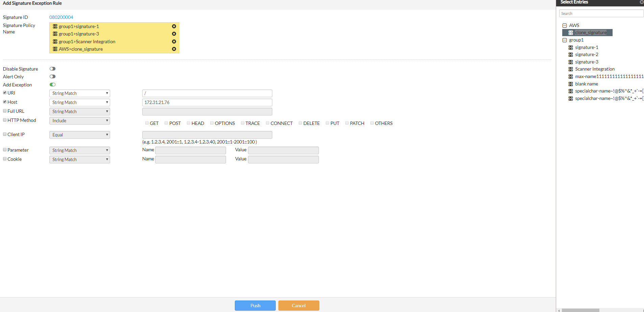Click the signature icon beside Scanner Integration

570,69
